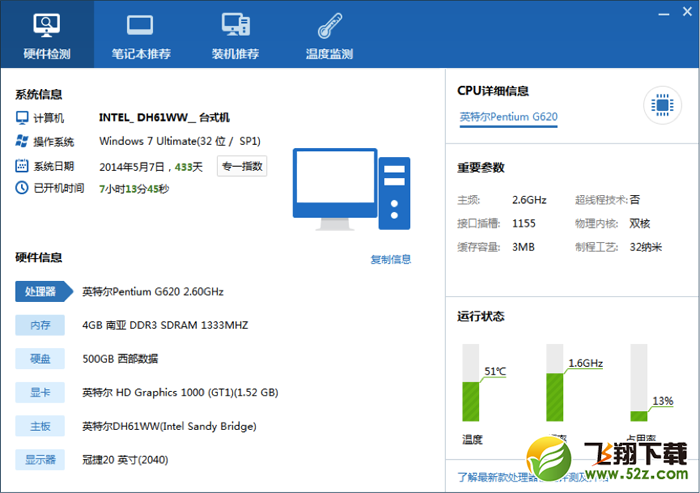The width and height of the screenshot is (700, 493).
Task: Switch to 笔记本推荐 tab
Action: pos(141,34)
